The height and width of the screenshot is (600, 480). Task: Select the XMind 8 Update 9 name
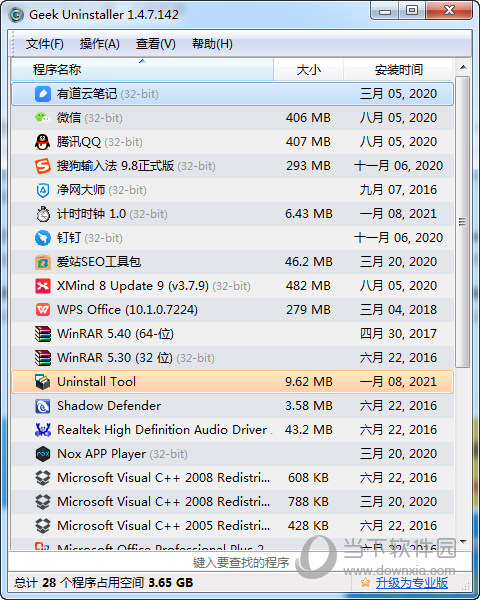133,286
